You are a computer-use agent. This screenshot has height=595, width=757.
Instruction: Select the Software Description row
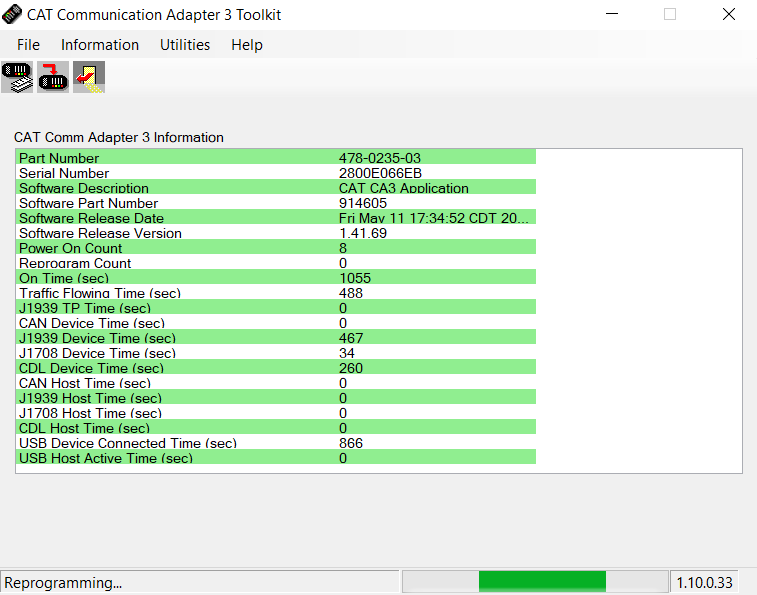[276, 187]
